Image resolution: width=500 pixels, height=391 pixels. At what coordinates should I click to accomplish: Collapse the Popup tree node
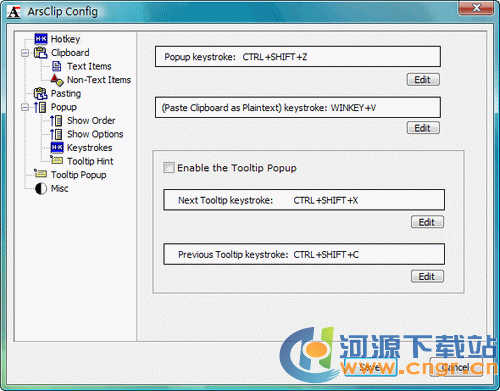pyautogui.click(x=25, y=107)
